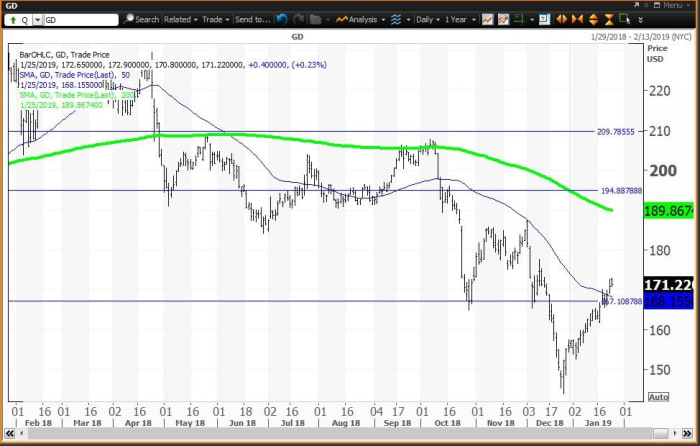The height and width of the screenshot is (446, 700).
Task: Click the 209.78555 horizontal level label
Action: (615, 132)
